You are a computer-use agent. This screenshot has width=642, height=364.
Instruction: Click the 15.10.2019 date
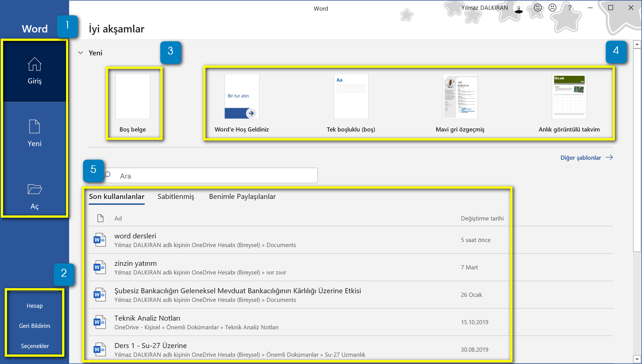click(x=475, y=322)
